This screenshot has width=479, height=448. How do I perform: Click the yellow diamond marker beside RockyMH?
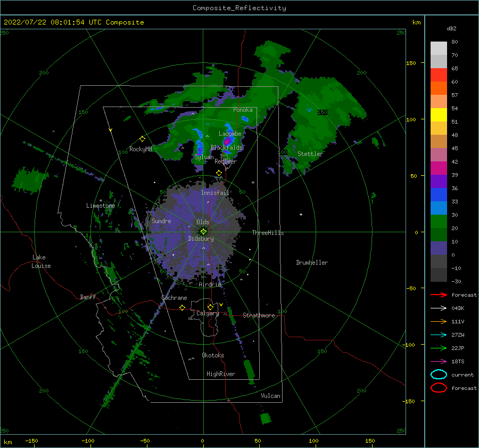(x=142, y=139)
